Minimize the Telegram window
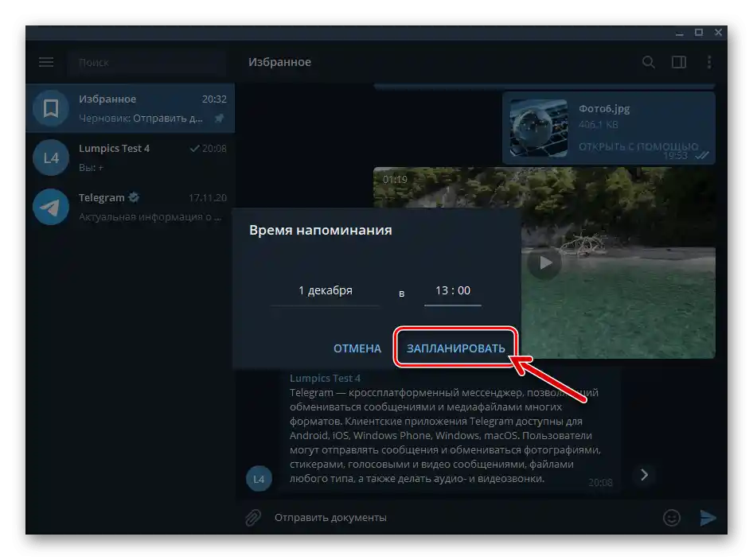The height and width of the screenshot is (560, 753). click(679, 33)
